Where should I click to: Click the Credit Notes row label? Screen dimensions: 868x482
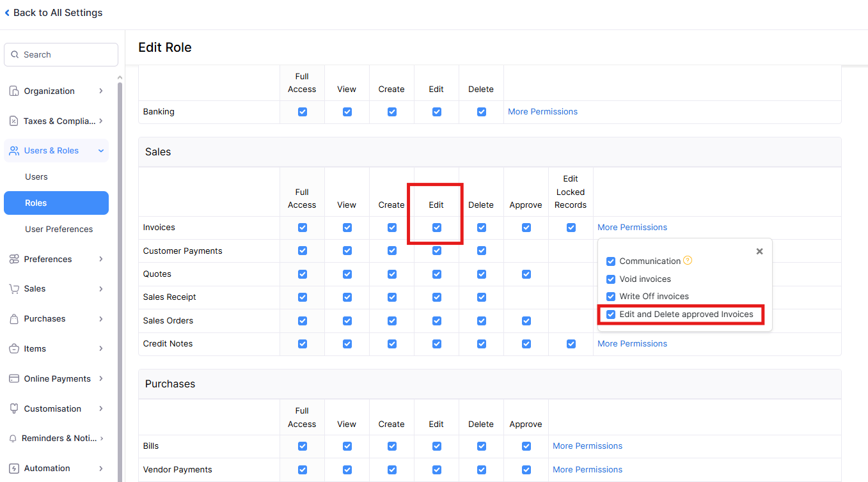coord(168,343)
